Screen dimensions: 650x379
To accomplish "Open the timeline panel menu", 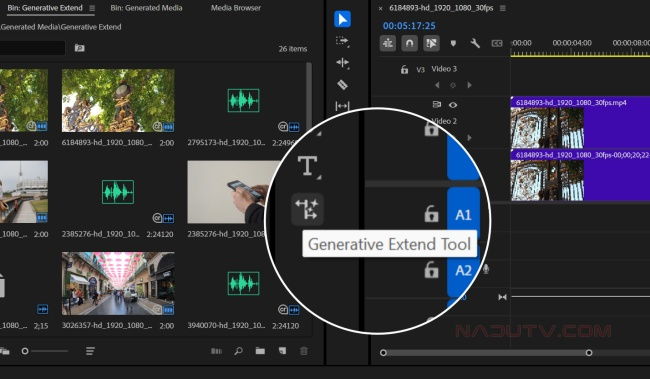I will click(502, 8).
